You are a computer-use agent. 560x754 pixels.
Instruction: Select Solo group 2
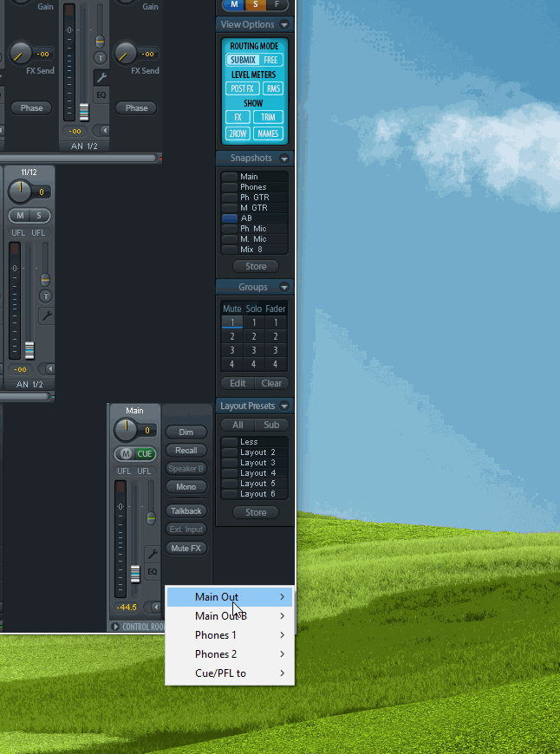[254, 336]
